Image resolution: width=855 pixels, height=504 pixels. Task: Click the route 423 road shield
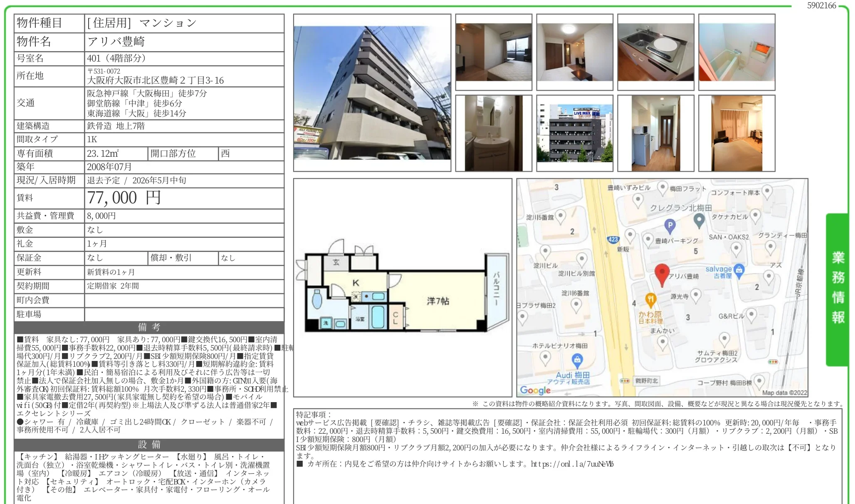(x=613, y=240)
